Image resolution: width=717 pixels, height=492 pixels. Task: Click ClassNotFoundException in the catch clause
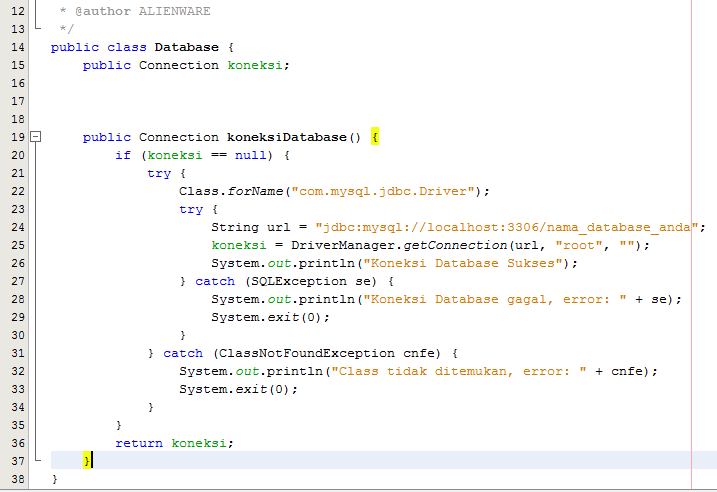[306, 353]
